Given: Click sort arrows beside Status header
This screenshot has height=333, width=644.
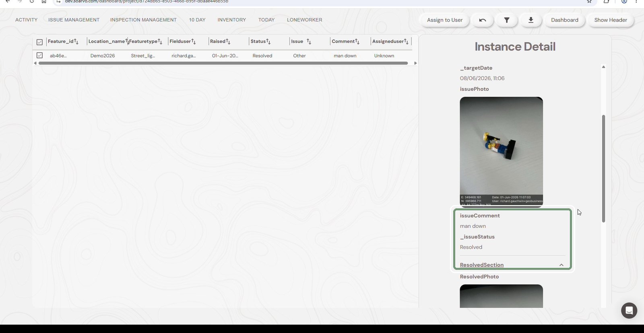Looking at the screenshot, I should pyautogui.click(x=268, y=41).
